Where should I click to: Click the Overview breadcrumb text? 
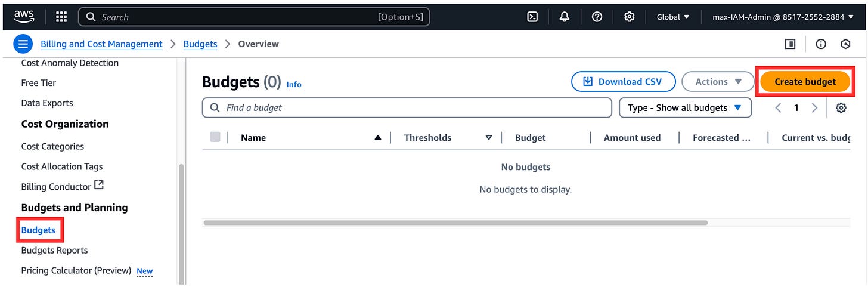pyautogui.click(x=259, y=44)
